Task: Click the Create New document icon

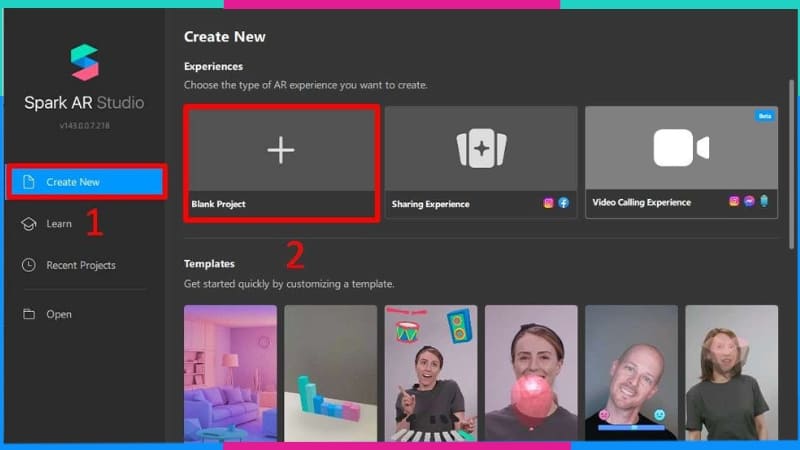Action: click(x=29, y=182)
